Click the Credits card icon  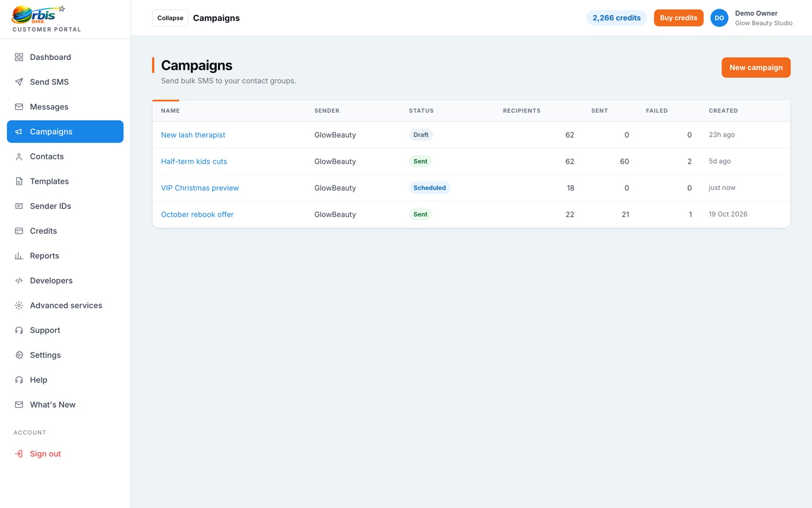tap(19, 231)
